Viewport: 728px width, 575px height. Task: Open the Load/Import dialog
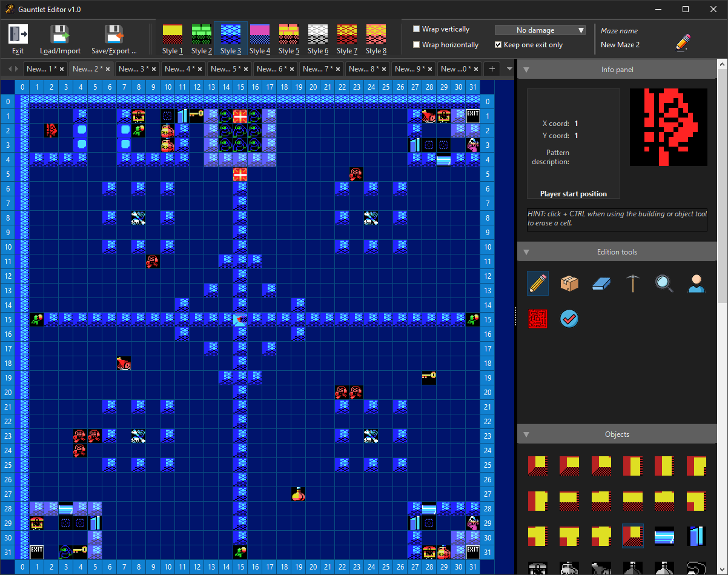pyautogui.click(x=60, y=39)
